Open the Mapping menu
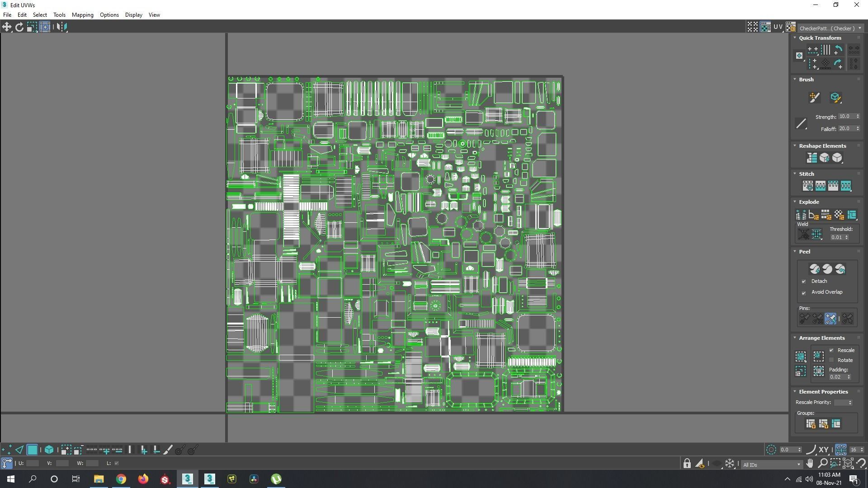Image resolution: width=868 pixels, height=488 pixels. [82, 15]
